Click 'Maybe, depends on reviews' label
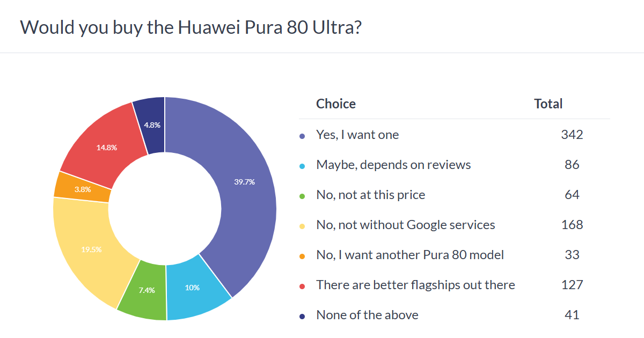Image resolution: width=644 pixels, height=338 pixels. click(393, 165)
